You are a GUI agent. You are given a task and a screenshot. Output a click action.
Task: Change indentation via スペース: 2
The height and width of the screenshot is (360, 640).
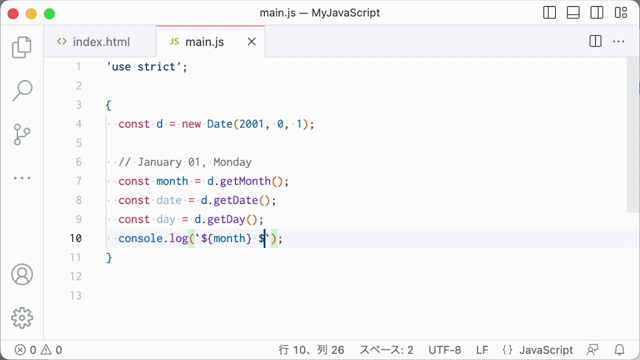(386, 350)
